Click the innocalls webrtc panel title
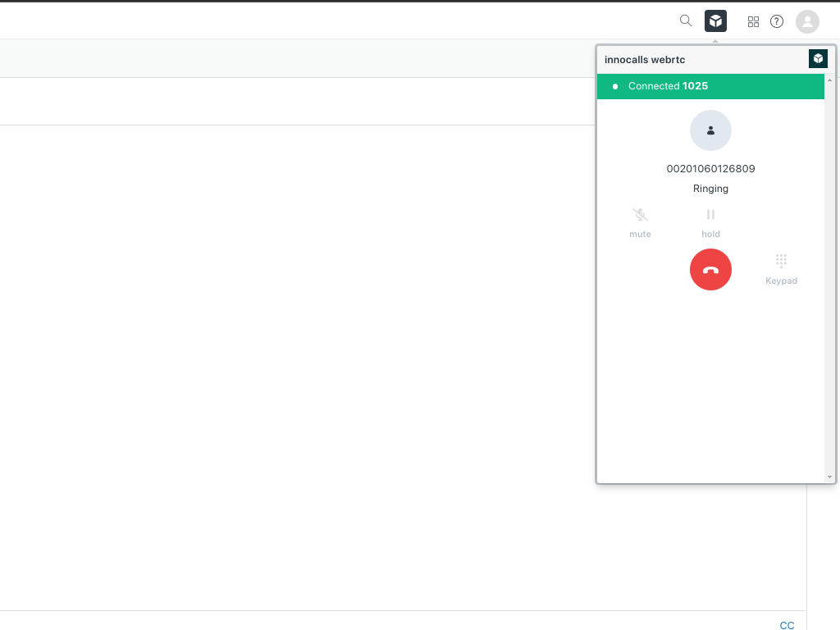The image size is (840, 630). [645, 59]
